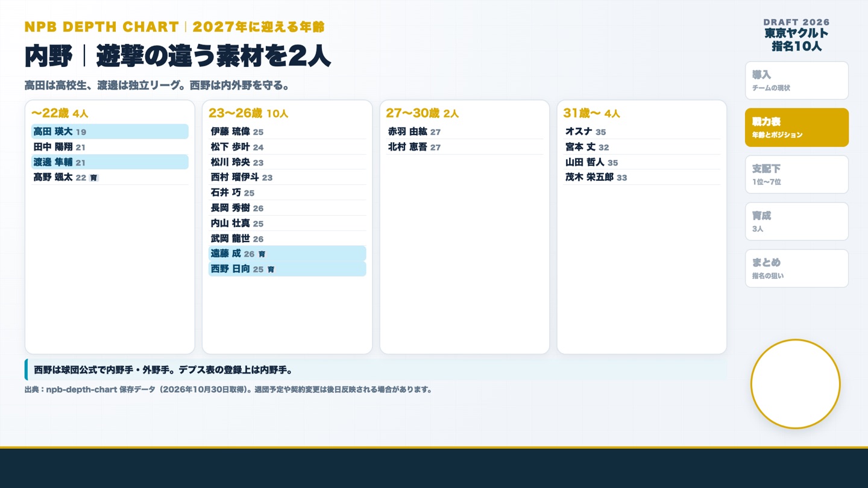The width and height of the screenshot is (868, 488).
Task: Click player 内山 壮真 25
Action: point(287,223)
